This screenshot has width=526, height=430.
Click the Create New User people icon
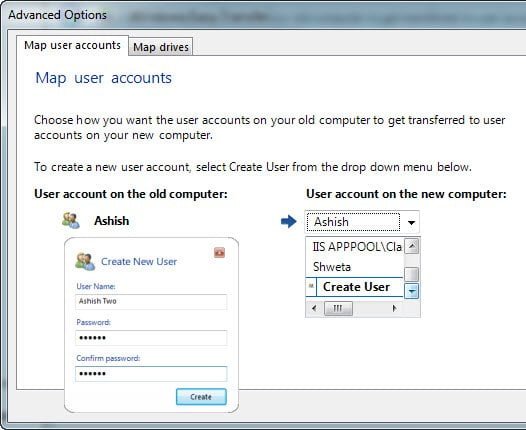pos(85,262)
